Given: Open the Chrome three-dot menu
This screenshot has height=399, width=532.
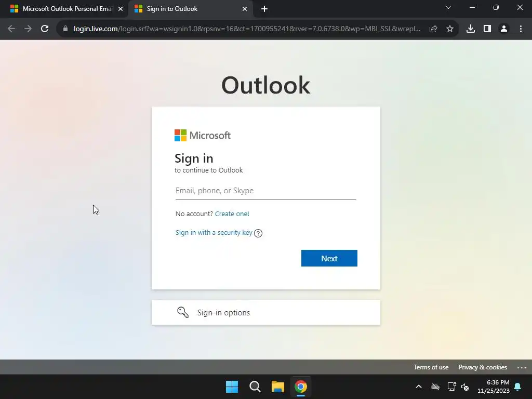Looking at the screenshot, I should pyautogui.click(x=521, y=29).
